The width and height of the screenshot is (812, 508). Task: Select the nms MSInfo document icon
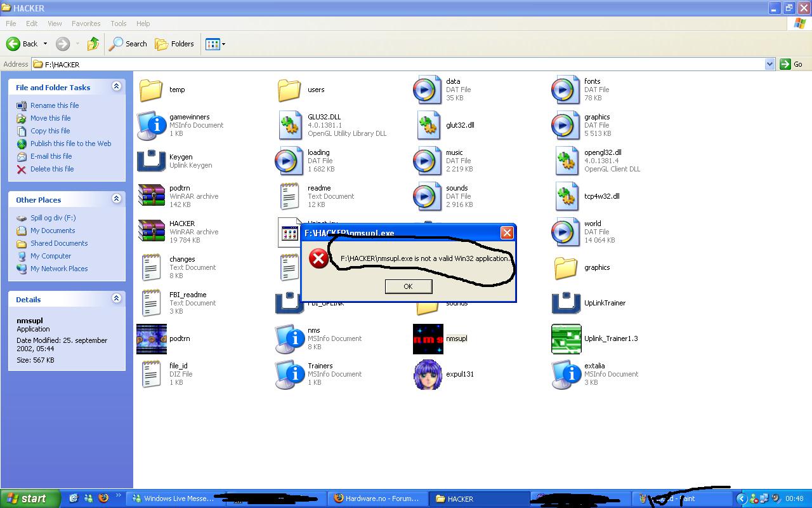click(x=289, y=338)
